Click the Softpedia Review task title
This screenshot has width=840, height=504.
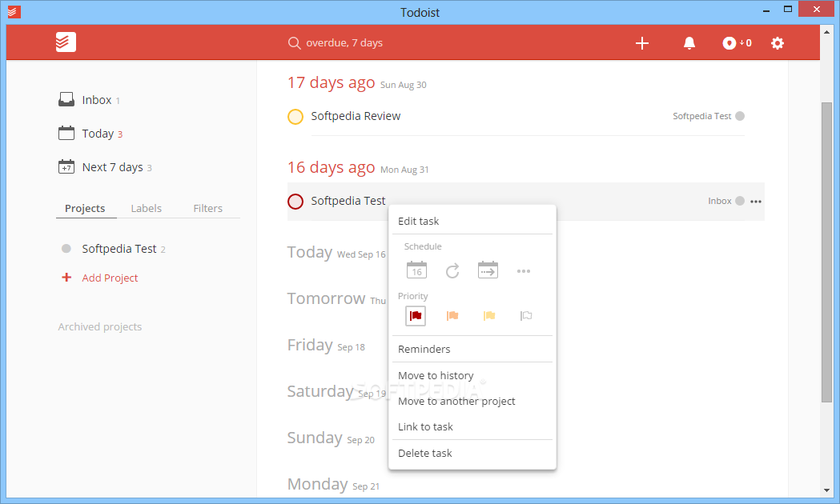[x=356, y=116]
